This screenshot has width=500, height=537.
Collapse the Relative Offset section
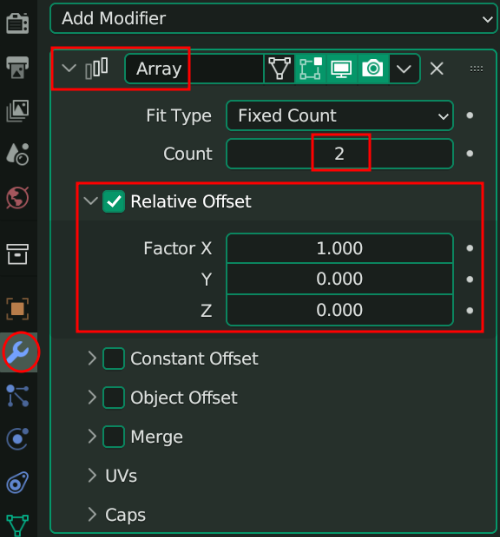91,201
